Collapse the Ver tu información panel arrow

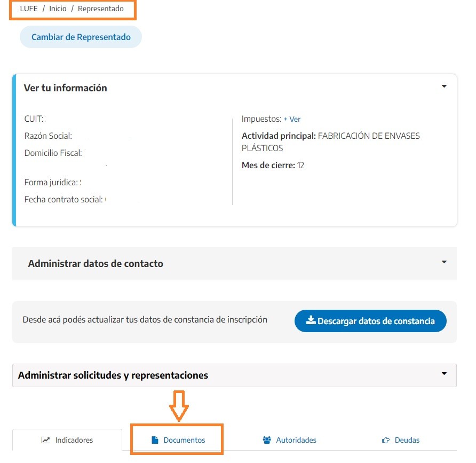tap(444, 87)
